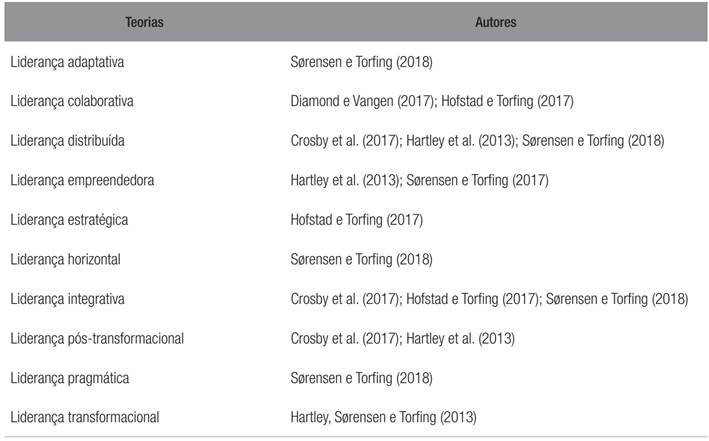Click the "Diamond e Vangen (2017)" citation
This screenshot has height=441, width=709.
[x=360, y=101]
